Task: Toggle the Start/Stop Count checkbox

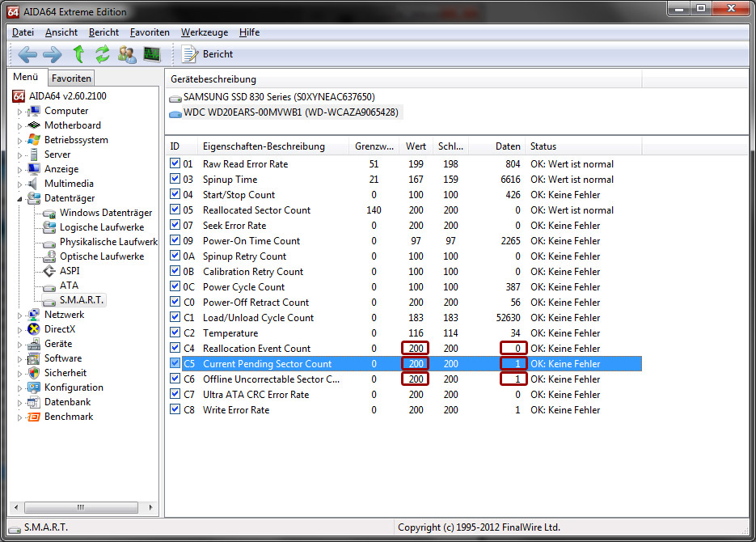Action: click(x=175, y=194)
